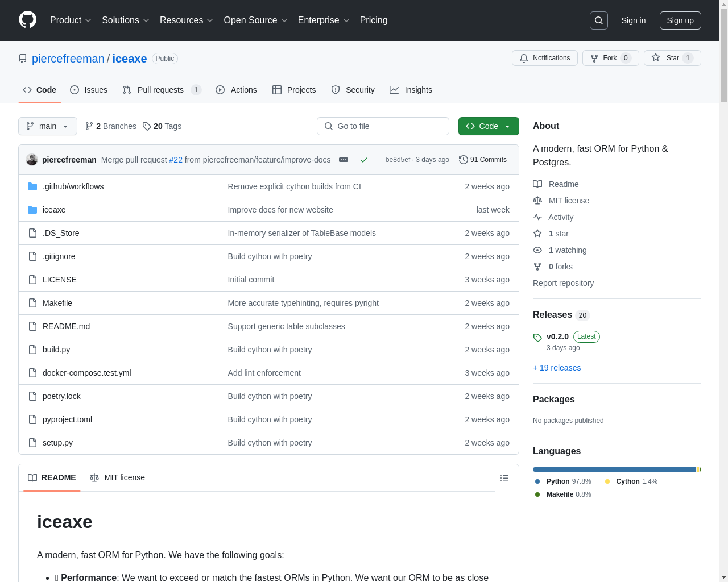The height and width of the screenshot is (582, 728).
Task: Open the Resources menu
Action: 187,20
